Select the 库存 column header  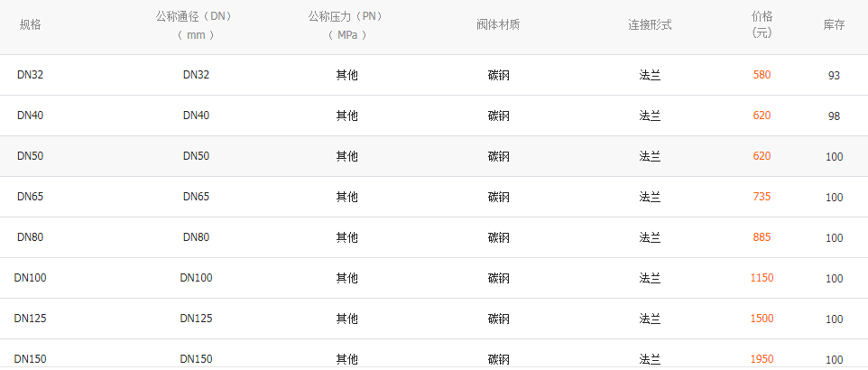pyautogui.click(x=834, y=24)
